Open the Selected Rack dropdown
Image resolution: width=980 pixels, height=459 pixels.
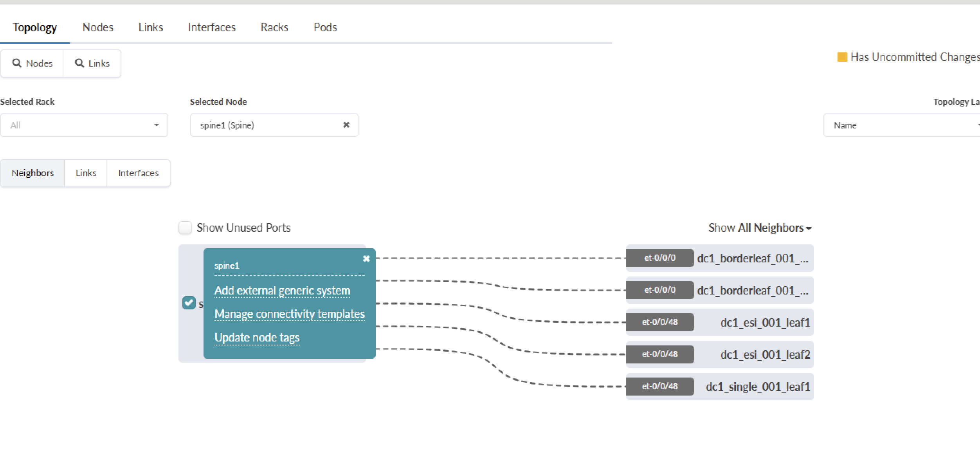84,125
